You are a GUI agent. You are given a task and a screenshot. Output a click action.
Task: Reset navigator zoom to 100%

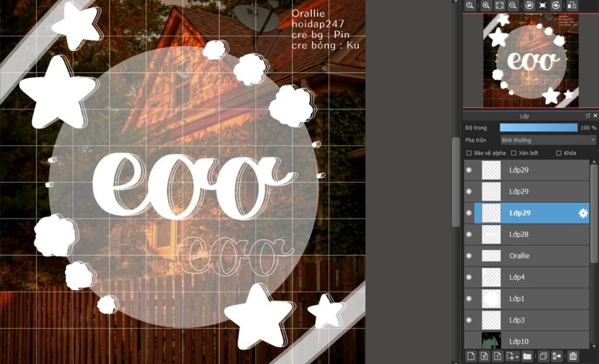(x=470, y=5)
